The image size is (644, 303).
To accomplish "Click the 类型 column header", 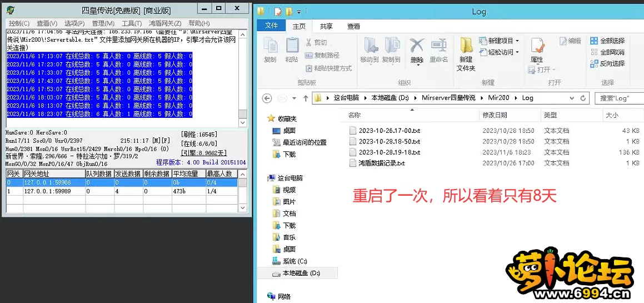I will coord(572,115).
